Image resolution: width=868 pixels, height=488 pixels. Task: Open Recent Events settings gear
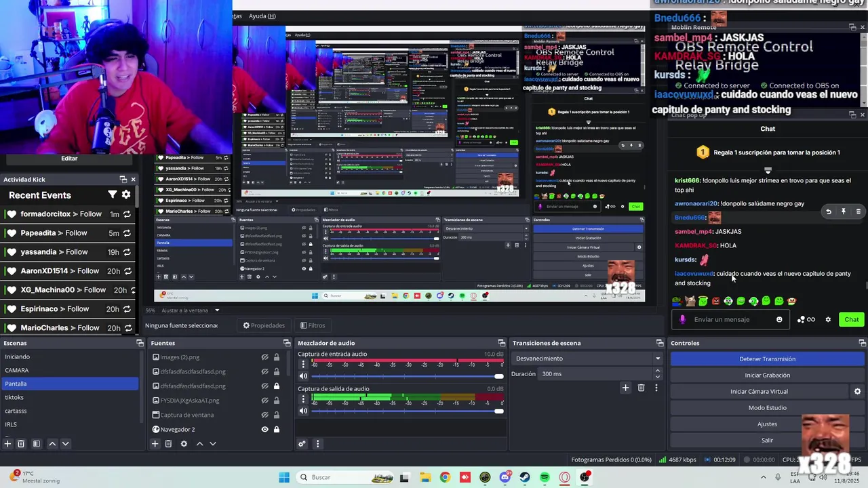[x=126, y=195]
